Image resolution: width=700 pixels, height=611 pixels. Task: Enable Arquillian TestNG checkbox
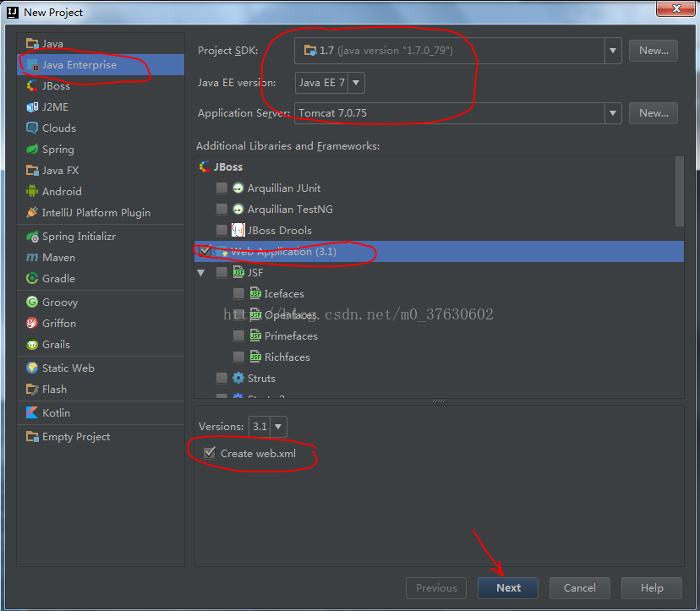pyautogui.click(x=221, y=209)
